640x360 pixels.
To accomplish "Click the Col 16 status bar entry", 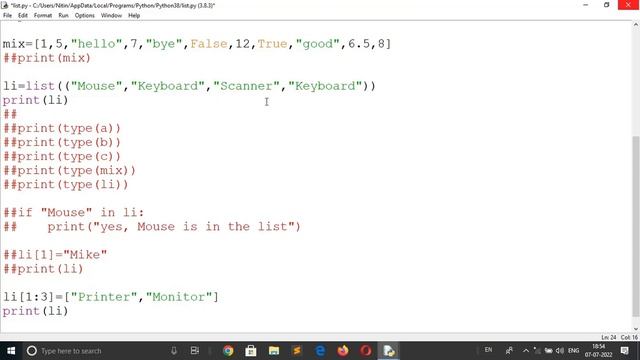I will tap(629, 337).
